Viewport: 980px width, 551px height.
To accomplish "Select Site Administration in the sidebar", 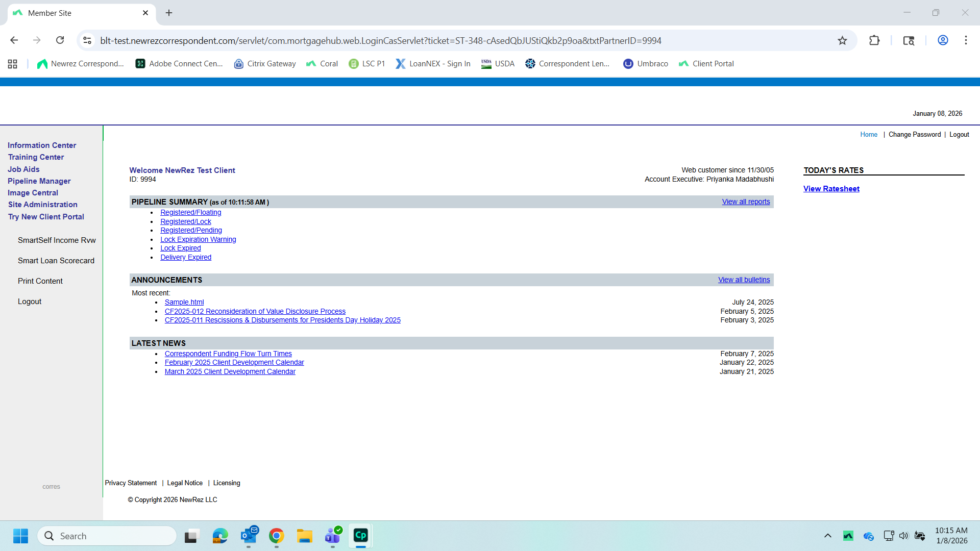I will click(x=42, y=205).
